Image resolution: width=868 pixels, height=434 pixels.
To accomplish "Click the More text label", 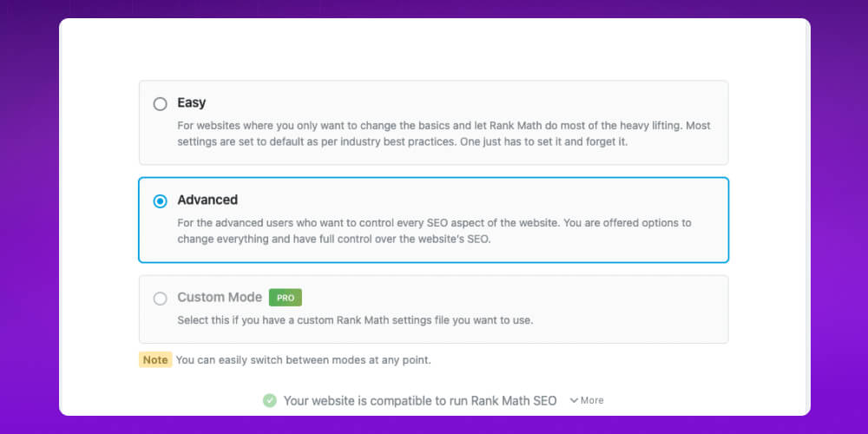I will 592,400.
